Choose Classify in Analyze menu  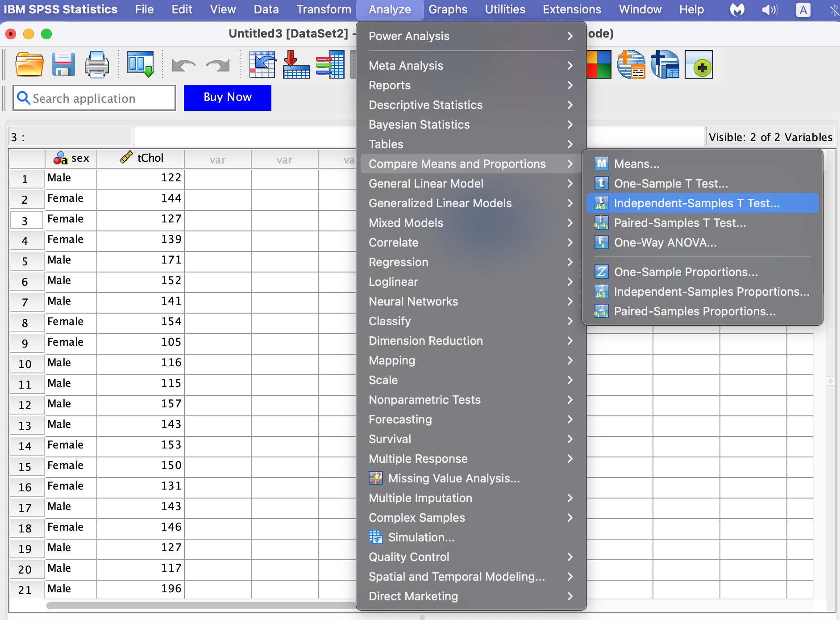(471, 321)
